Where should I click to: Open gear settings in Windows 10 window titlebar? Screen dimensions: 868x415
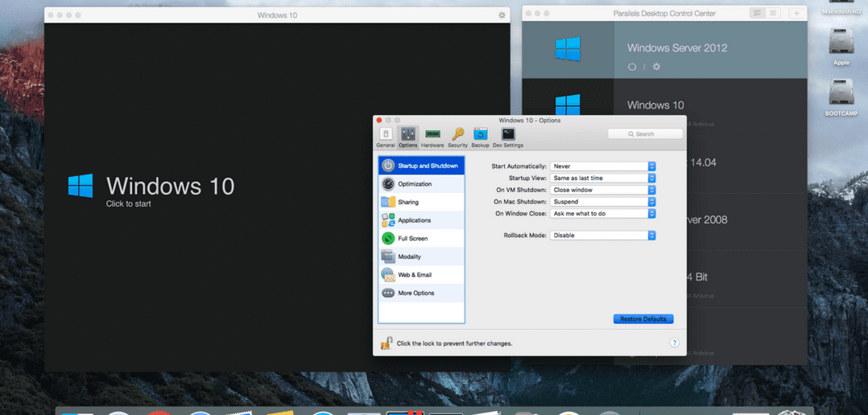click(x=502, y=15)
